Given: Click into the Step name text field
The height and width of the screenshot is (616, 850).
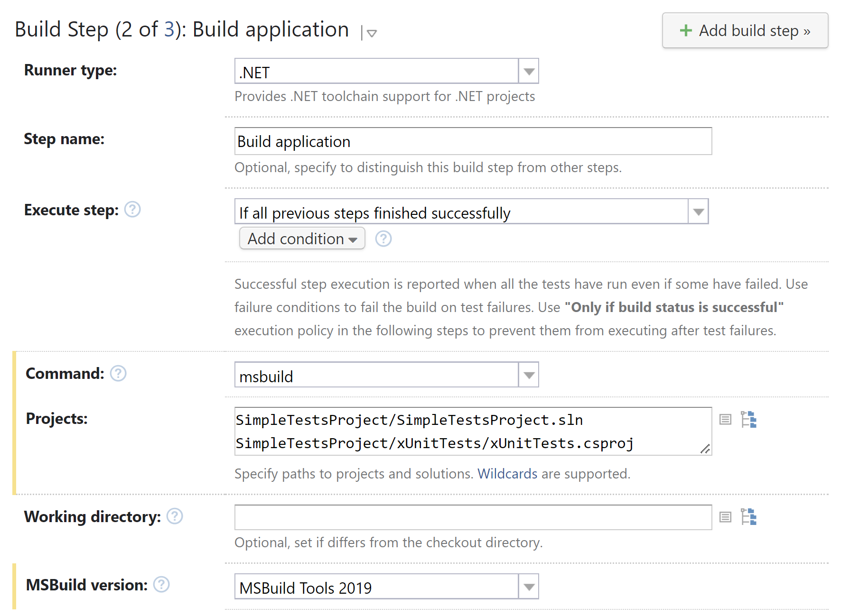Looking at the screenshot, I should pos(472,141).
